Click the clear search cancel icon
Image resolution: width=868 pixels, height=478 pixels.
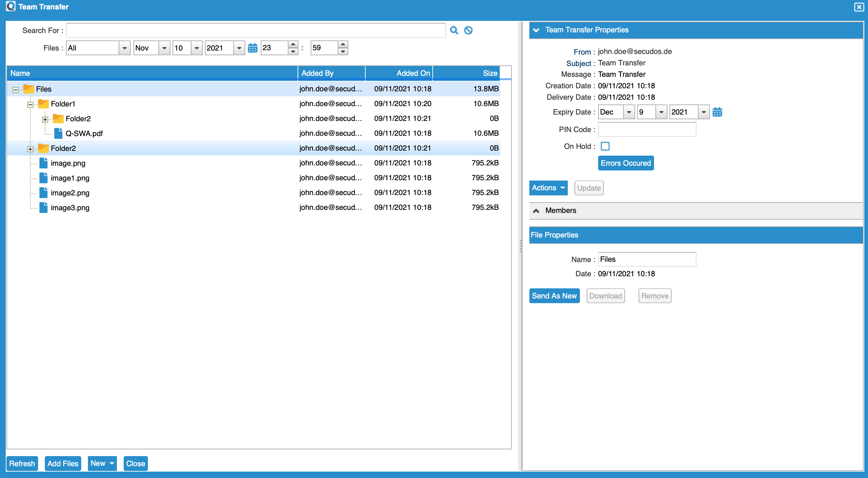(468, 30)
